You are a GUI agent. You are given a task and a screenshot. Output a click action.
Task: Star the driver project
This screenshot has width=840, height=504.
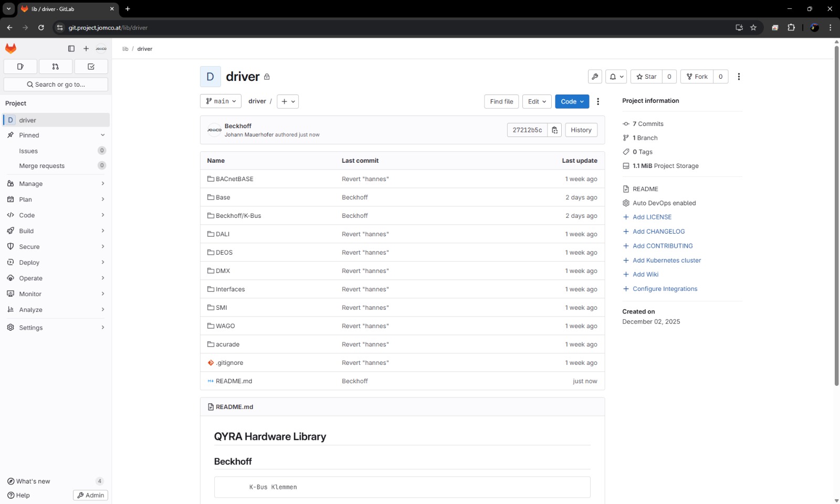[x=646, y=77]
